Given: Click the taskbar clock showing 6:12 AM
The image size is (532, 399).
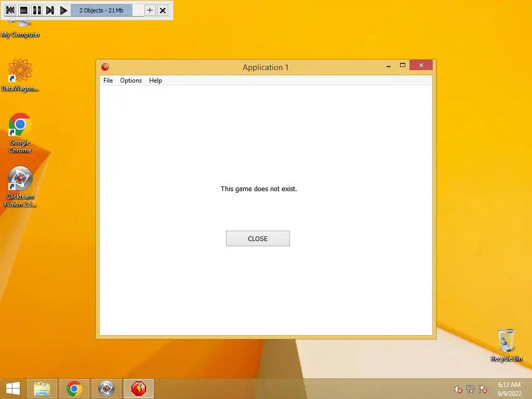Looking at the screenshot, I should (x=509, y=389).
